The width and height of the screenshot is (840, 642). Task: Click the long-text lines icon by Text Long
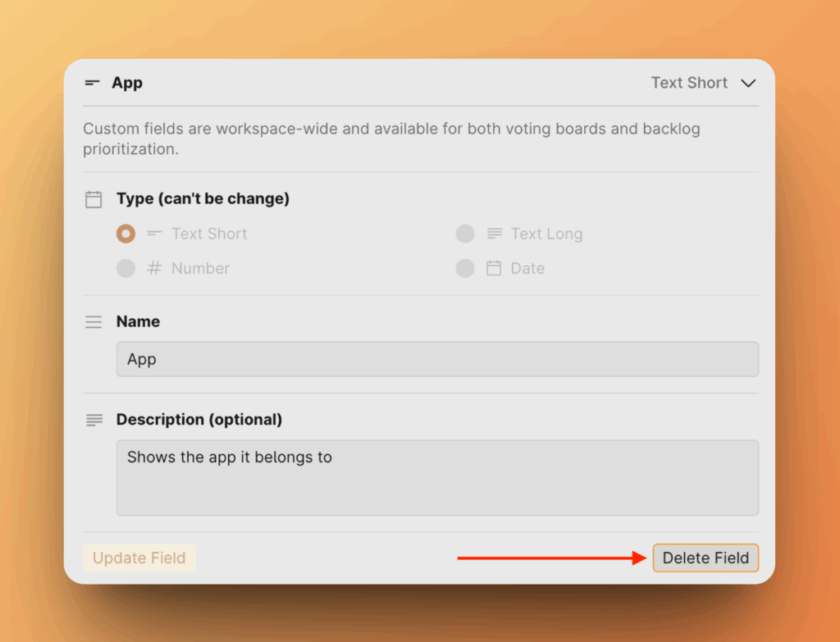click(494, 234)
